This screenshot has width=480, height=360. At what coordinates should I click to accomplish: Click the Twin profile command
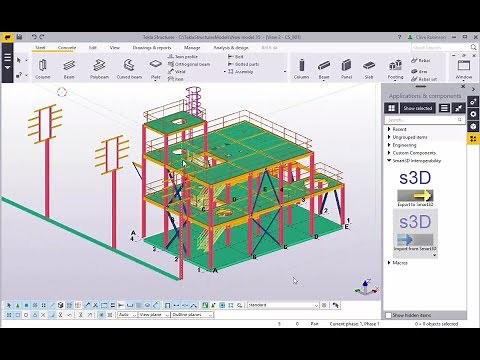(183, 57)
